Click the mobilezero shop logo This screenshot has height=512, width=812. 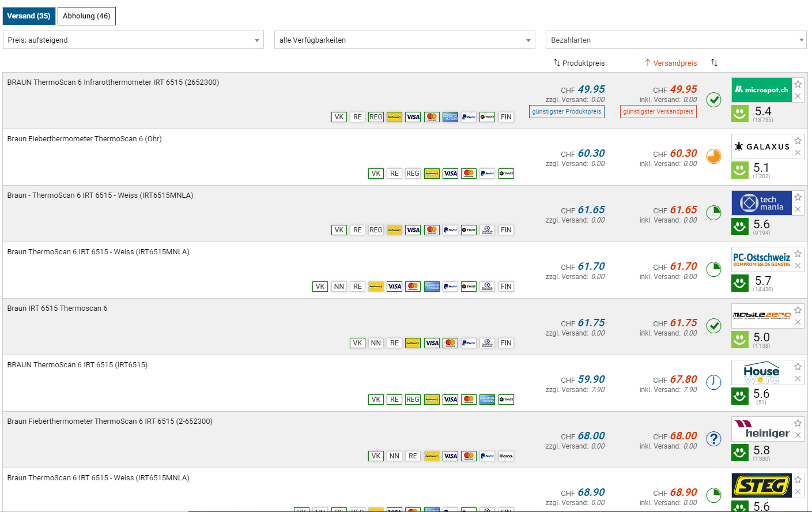pos(761,315)
